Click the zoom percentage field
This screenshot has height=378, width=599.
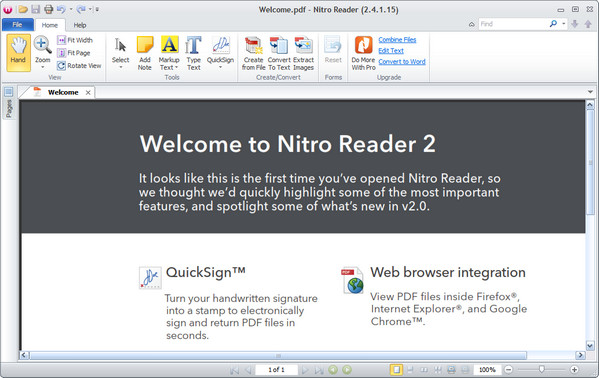(487, 370)
